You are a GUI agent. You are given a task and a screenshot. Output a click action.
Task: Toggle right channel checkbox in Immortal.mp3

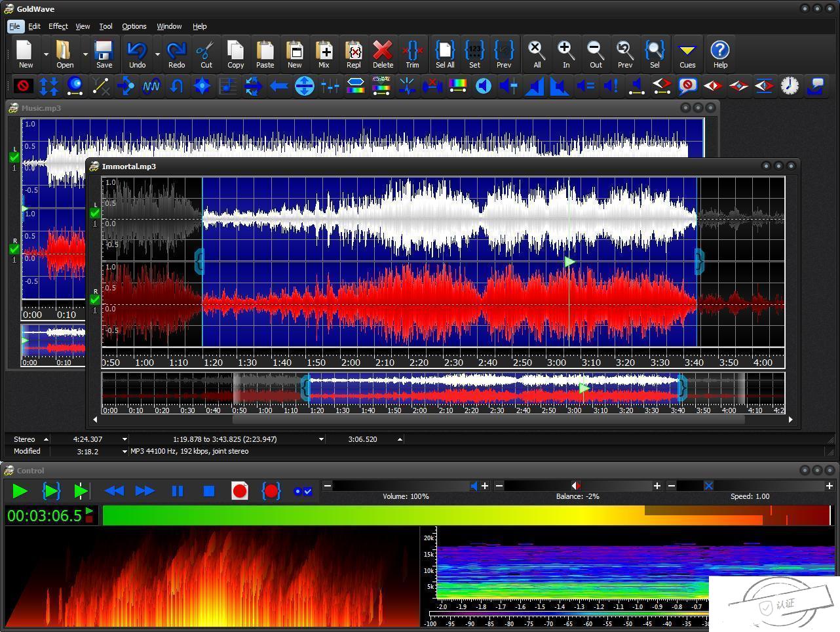pyautogui.click(x=95, y=300)
